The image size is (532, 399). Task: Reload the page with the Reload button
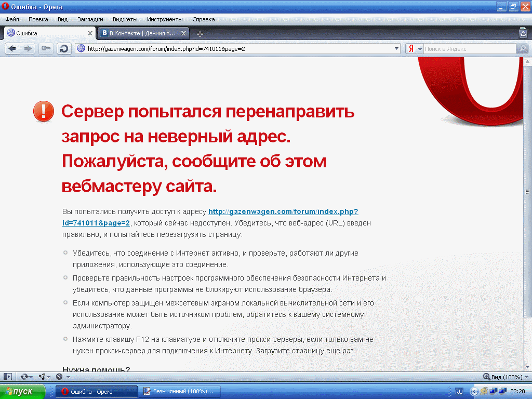tap(64, 49)
